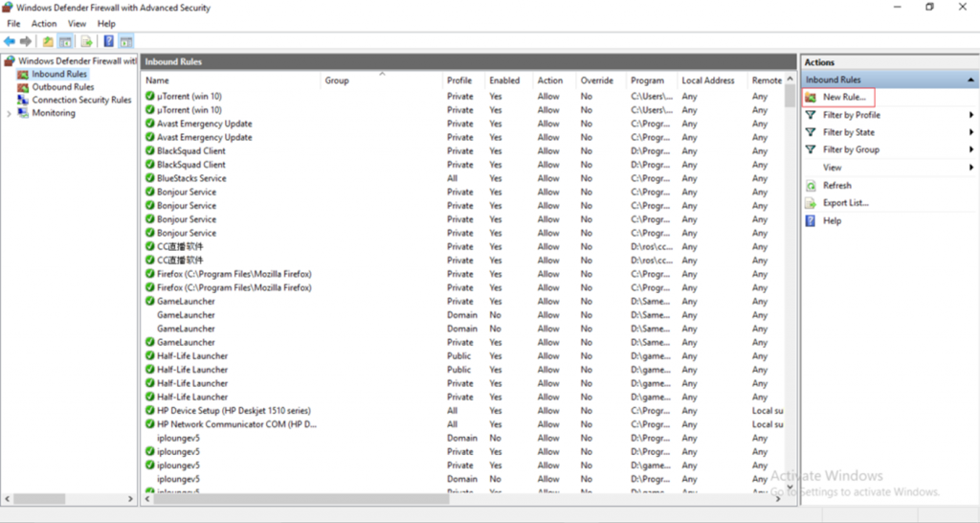Click the Back arrow toolbar icon
This screenshot has width=980, height=523.
10,41
